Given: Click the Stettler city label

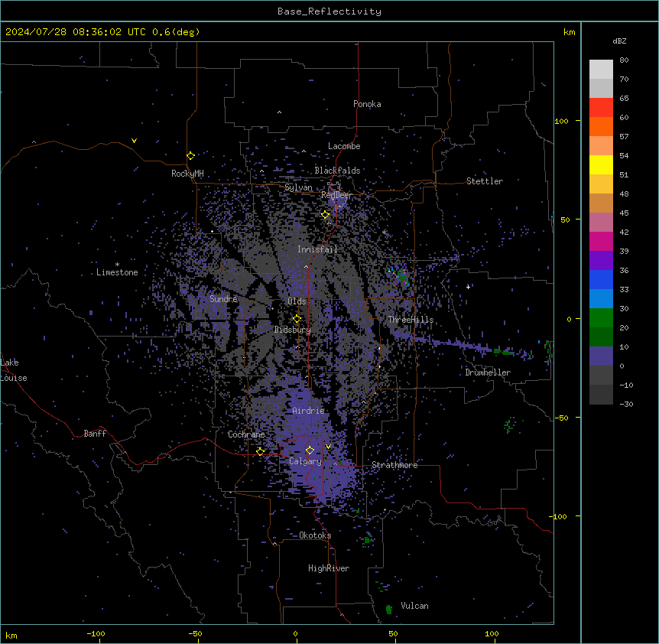Looking at the screenshot, I should [x=485, y=181].
